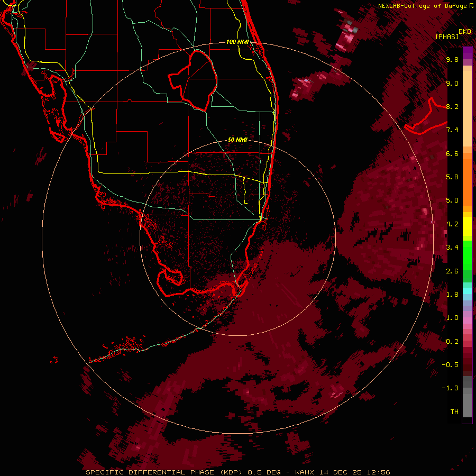Click the 9.8 value on color scale
The height and width of the screenshot is (476, 476).
pos(452,59)
